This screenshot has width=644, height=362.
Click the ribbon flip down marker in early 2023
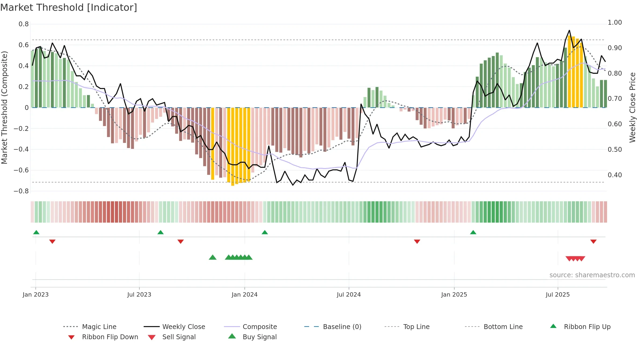pyautogui.click(x=52, y=242)
